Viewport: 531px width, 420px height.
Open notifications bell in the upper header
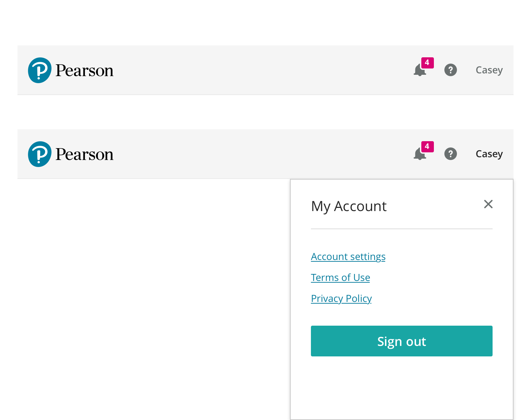click(x=419, y=71)
